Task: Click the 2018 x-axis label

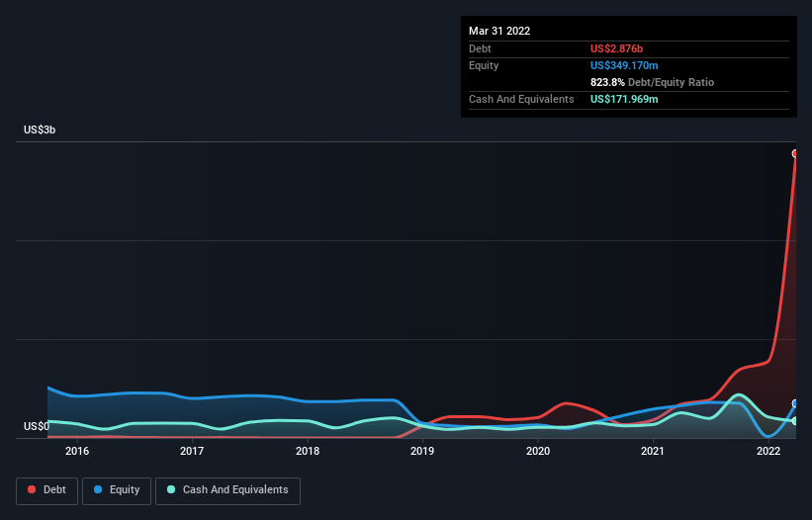Action: 308,451
